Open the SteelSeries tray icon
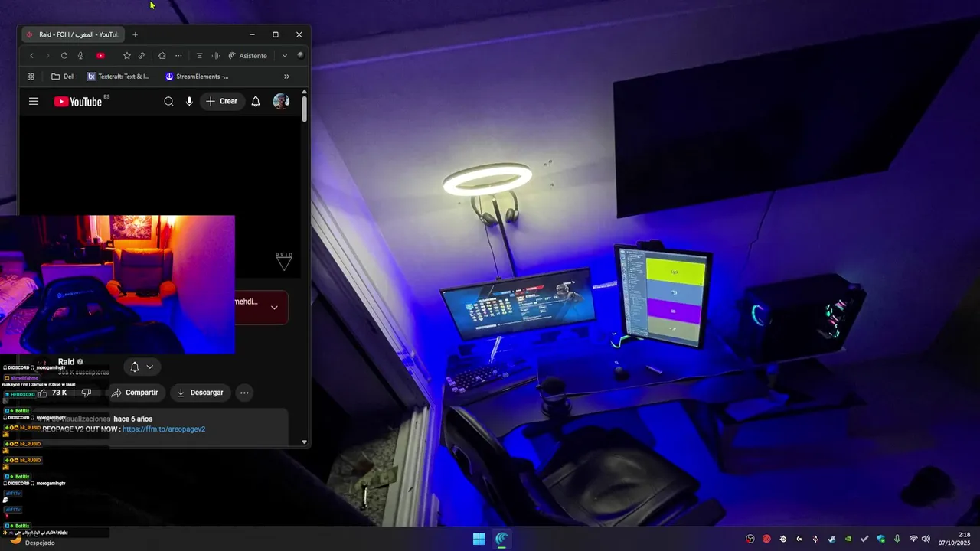Image resolution: width=980 pixels, height=551 pixels. coord(783,539)
